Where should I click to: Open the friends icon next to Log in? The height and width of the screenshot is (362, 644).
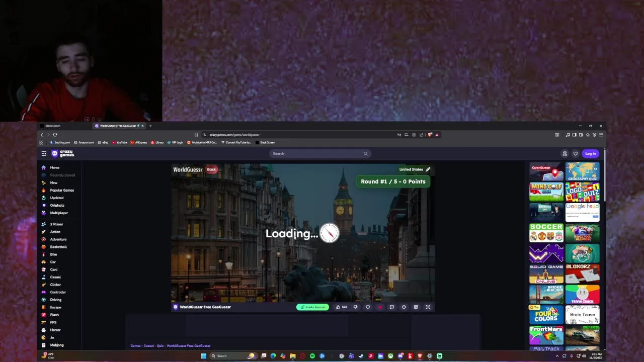565,153
